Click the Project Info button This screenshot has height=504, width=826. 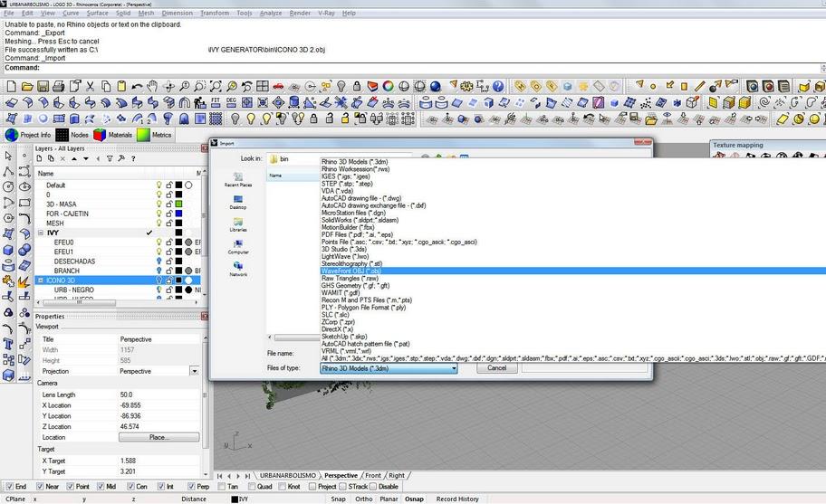pyautogui.click(x=28, y=135)
